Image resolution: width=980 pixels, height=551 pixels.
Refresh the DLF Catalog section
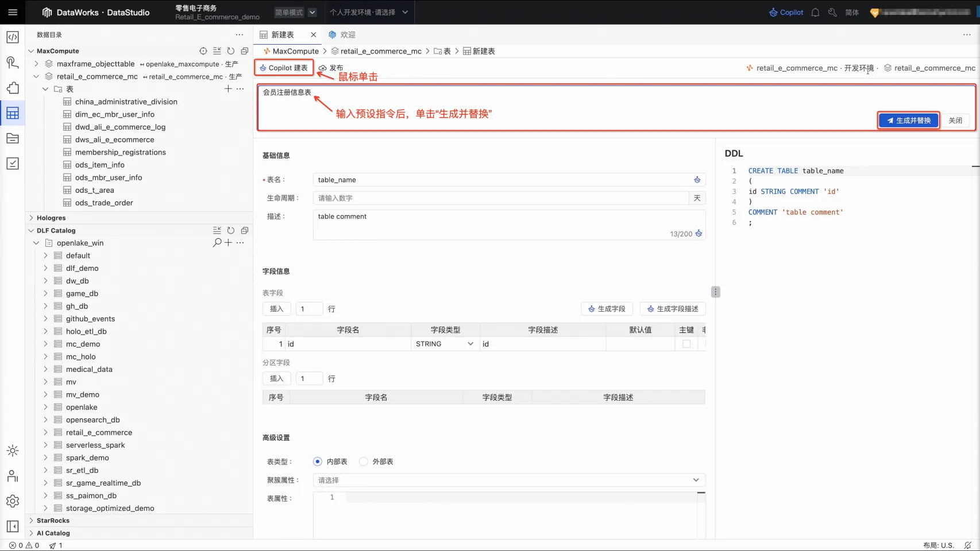pyautogui.click(x=231, y=230)
